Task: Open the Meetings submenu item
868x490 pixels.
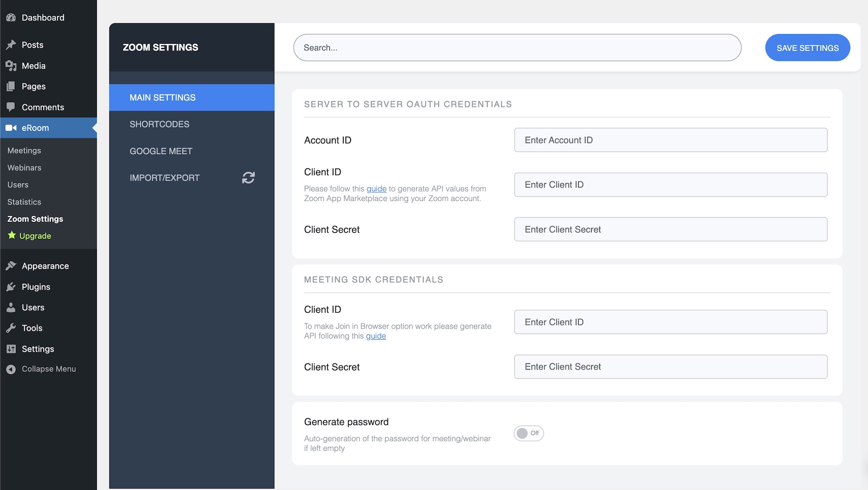Action: 24,151
